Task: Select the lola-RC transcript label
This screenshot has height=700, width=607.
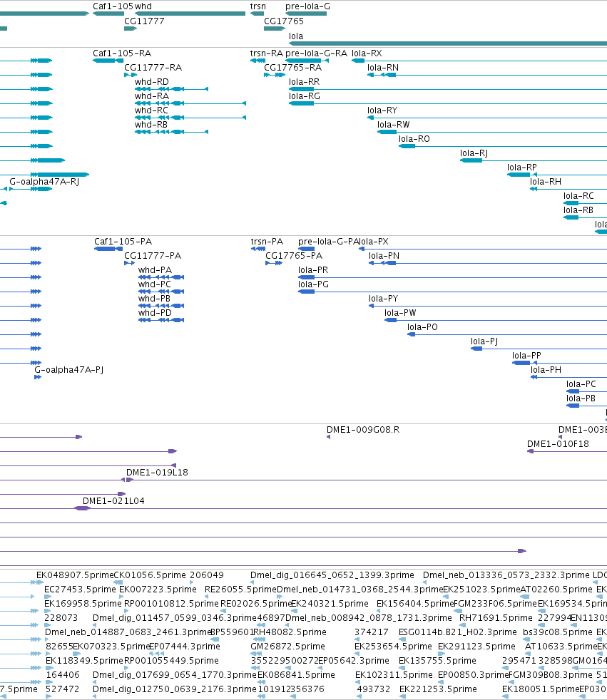Action: 578,197
